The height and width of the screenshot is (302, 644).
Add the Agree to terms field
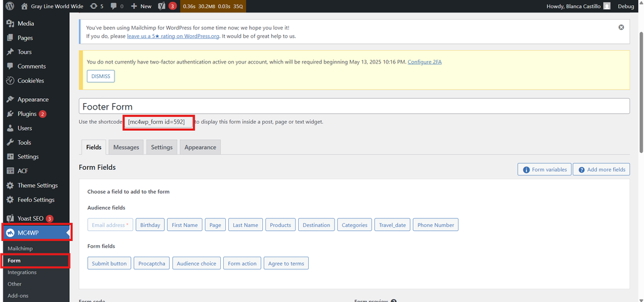[x=286, y=264]
